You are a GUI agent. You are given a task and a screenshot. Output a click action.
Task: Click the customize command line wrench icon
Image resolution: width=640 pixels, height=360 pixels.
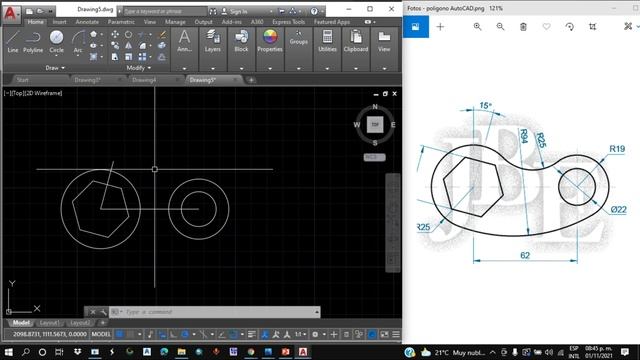(103, 312)
